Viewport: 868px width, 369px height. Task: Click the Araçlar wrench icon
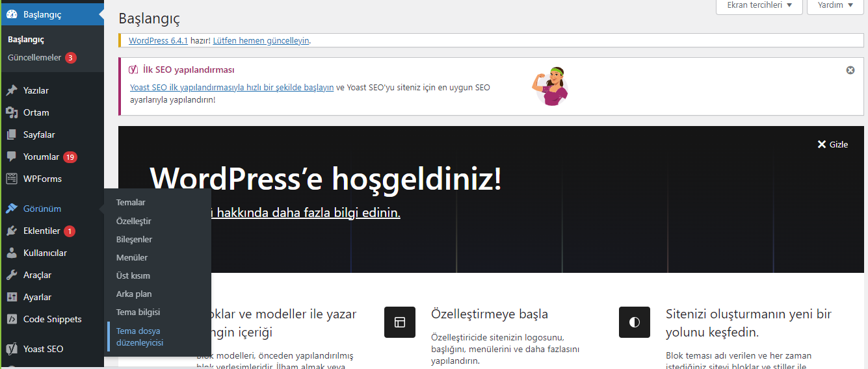coord(12,275)
